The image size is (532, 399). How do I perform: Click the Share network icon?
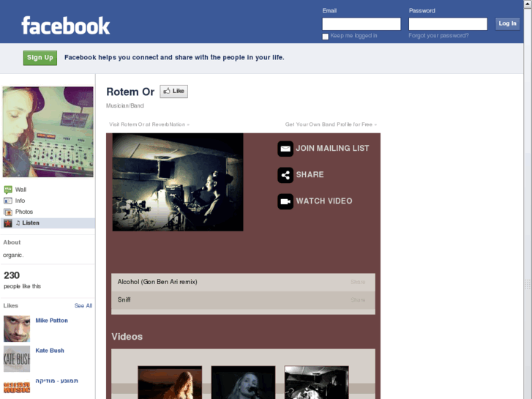point(285,175)
